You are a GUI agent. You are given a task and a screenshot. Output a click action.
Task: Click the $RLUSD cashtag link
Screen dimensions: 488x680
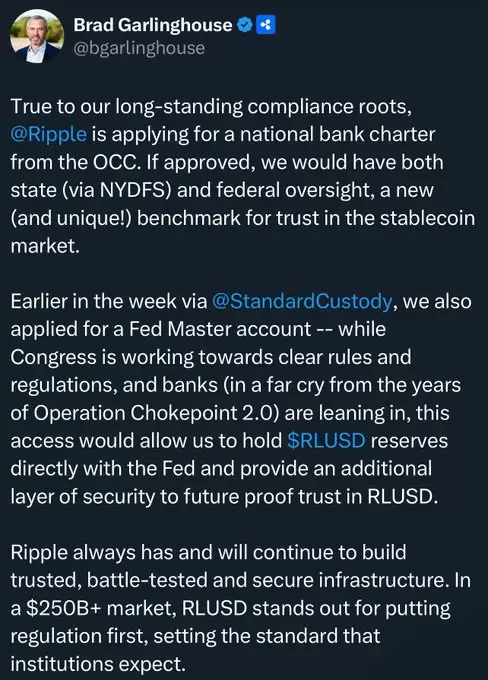[327, 441]
